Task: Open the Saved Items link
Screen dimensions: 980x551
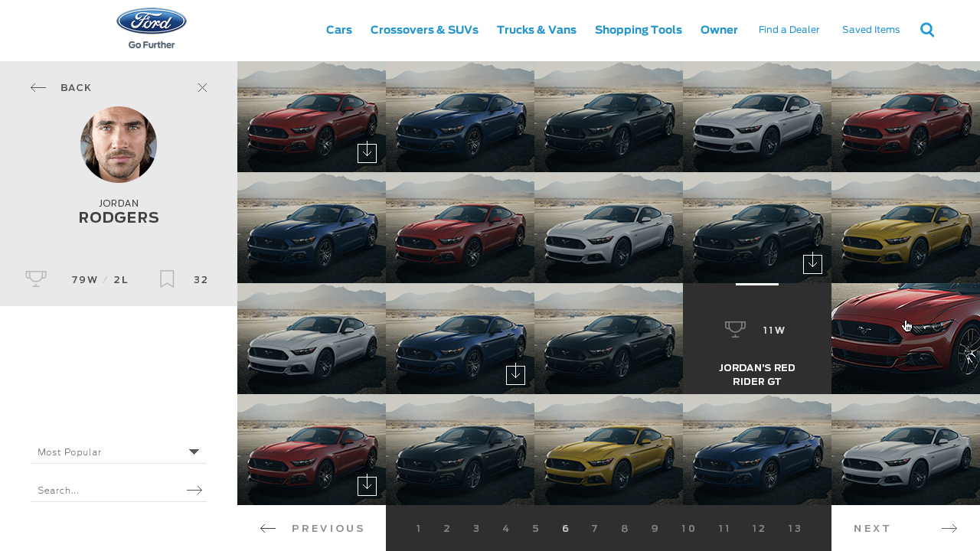Action: (871, 30)
